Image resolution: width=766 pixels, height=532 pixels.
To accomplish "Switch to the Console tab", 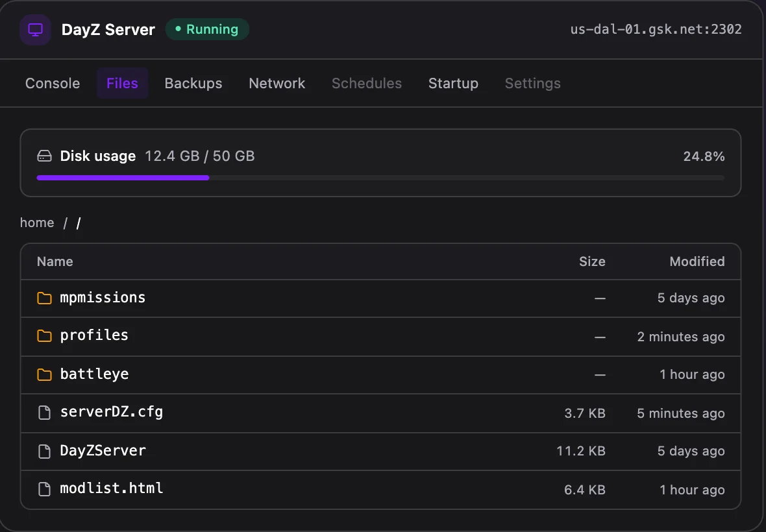I will [53, 84].
